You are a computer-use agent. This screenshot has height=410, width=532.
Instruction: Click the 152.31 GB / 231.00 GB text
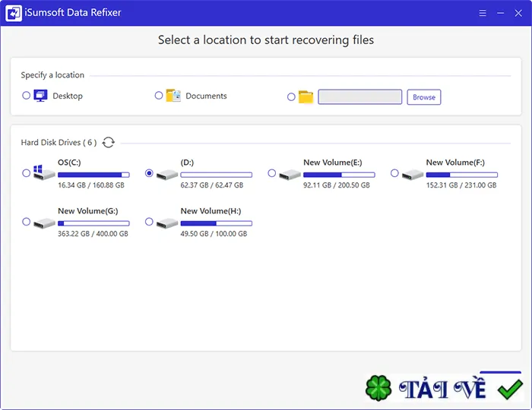(x=461, y=185)
